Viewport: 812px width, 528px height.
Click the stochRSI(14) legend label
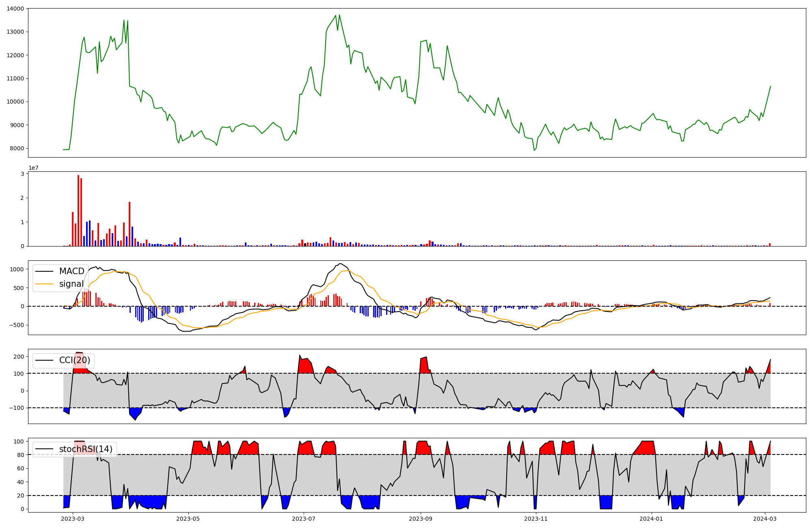tap(86, 449)
